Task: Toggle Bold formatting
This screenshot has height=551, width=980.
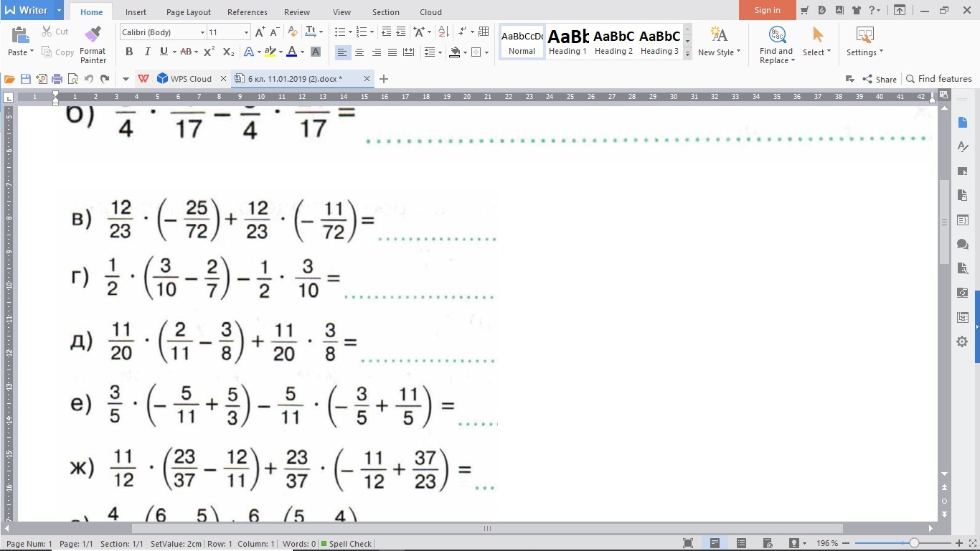Action: (129, 52)
